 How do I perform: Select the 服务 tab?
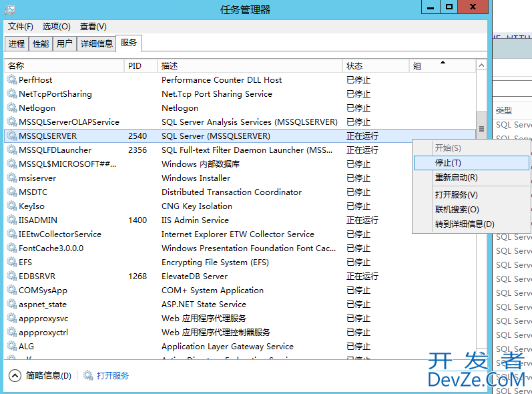(129, 43)
